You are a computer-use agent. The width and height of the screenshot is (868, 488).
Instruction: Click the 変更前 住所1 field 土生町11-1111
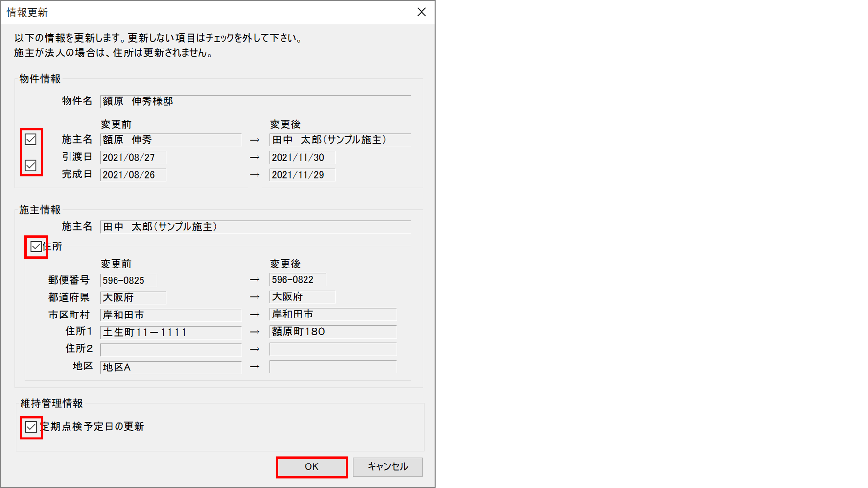(170, 333)
